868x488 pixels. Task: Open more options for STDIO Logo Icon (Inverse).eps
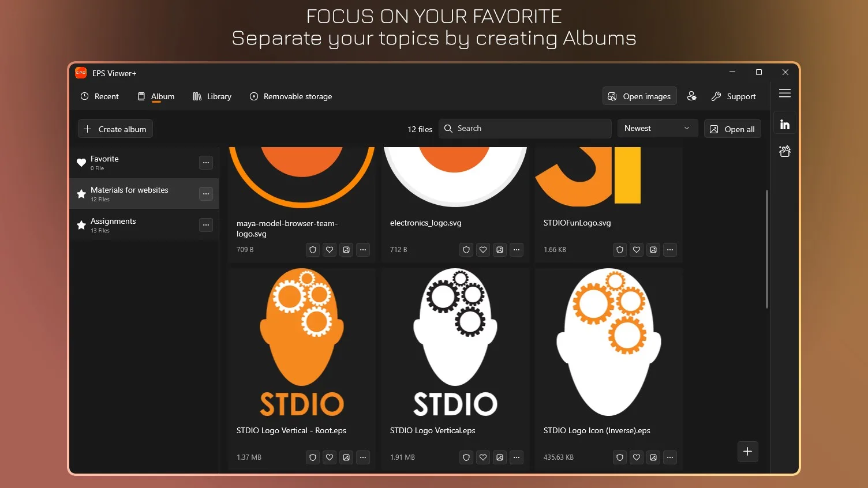[670, 457]
